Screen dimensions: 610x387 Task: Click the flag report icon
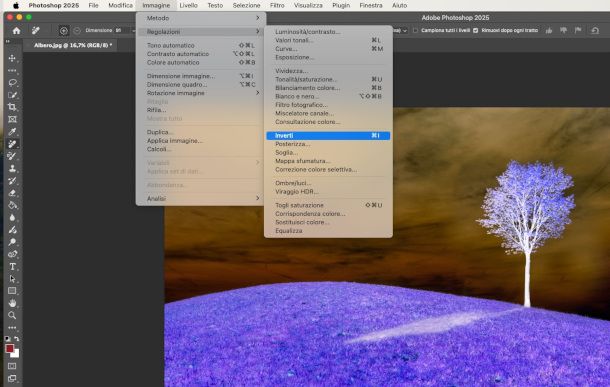pyautogui.click(x=578, y=30)
